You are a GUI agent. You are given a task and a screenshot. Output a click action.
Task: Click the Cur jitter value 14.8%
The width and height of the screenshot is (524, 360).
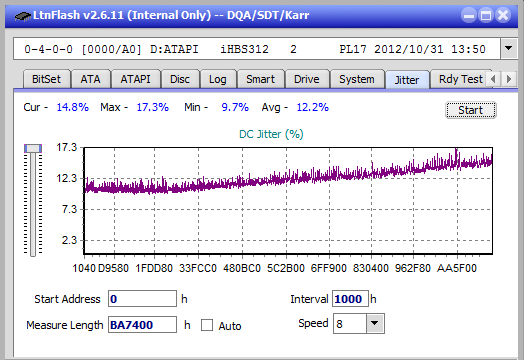(73, 107)
